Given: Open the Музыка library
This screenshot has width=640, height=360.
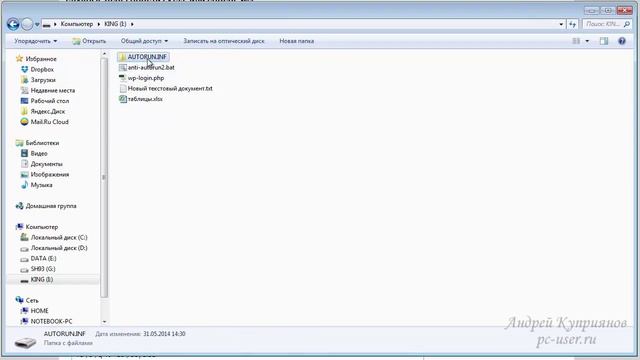Looking at the screenshot, I should pyautogui.click(x=41, y=185).
